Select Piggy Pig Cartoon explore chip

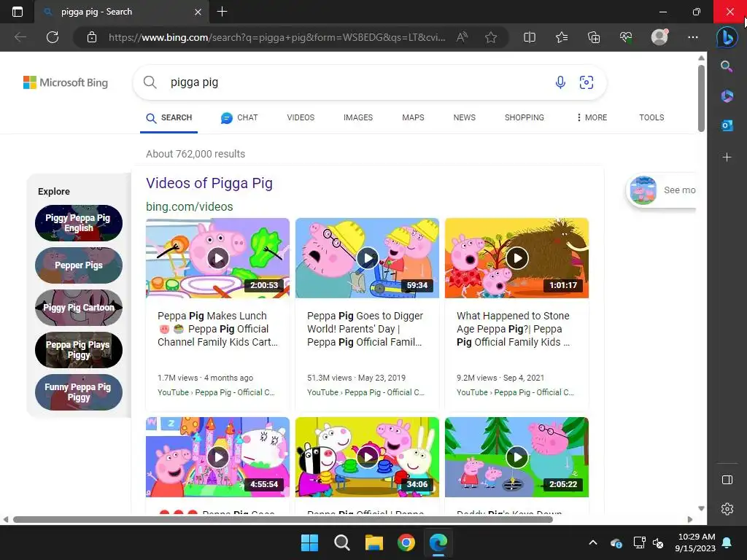click(79, 308)
